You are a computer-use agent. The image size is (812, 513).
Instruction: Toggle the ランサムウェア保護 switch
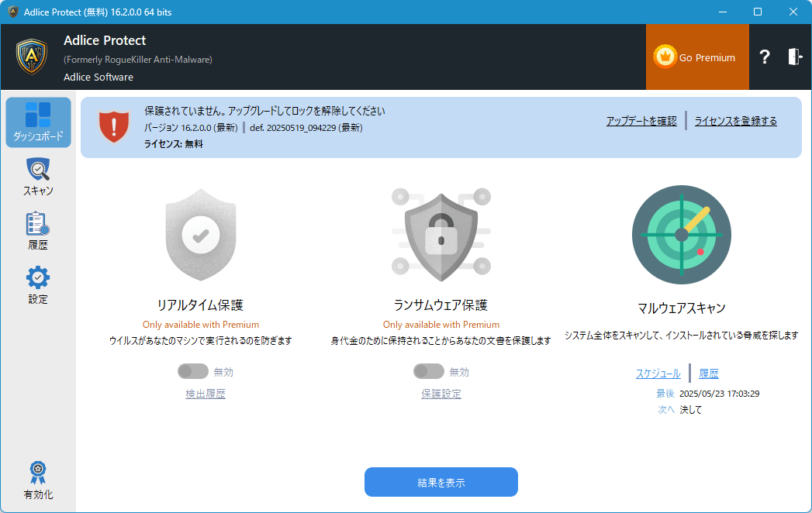429,371
